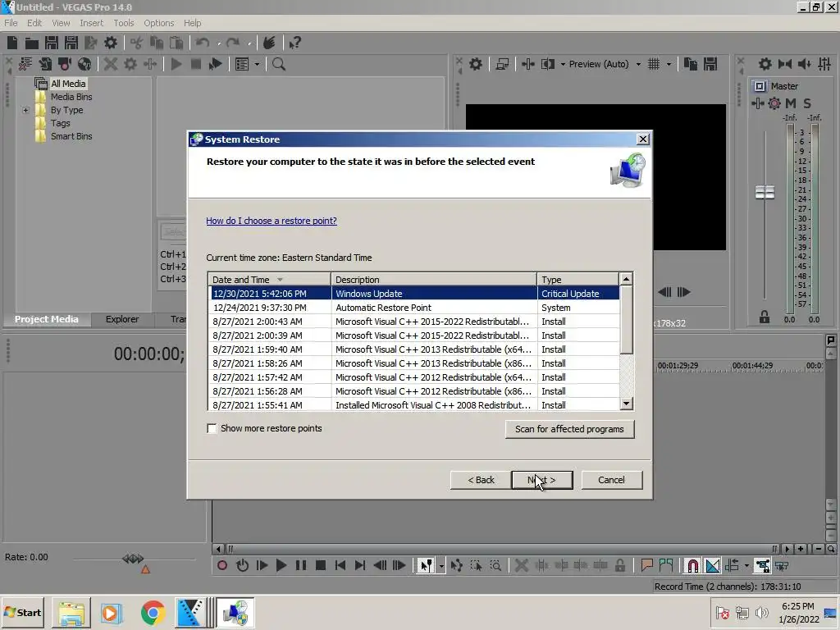
Task: Click the Undo arrow icon
Action: pyautogui.click(x=203, y=43)
